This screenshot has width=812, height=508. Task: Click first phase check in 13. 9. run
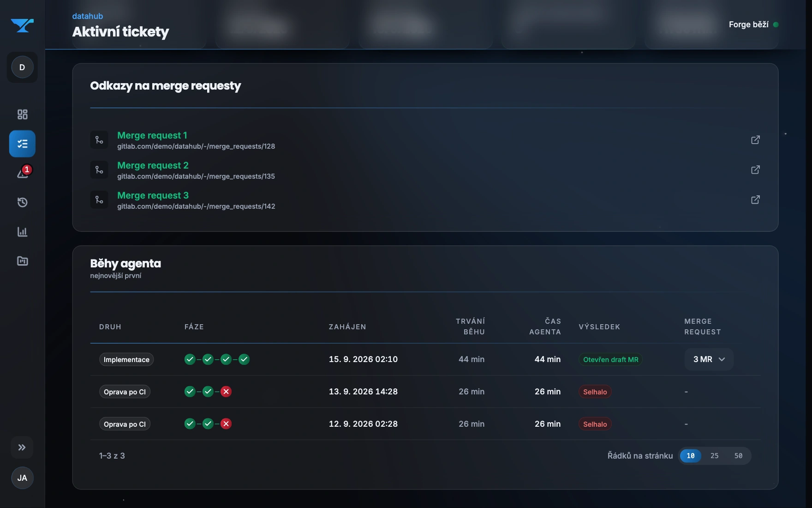[x=190, y=392]
